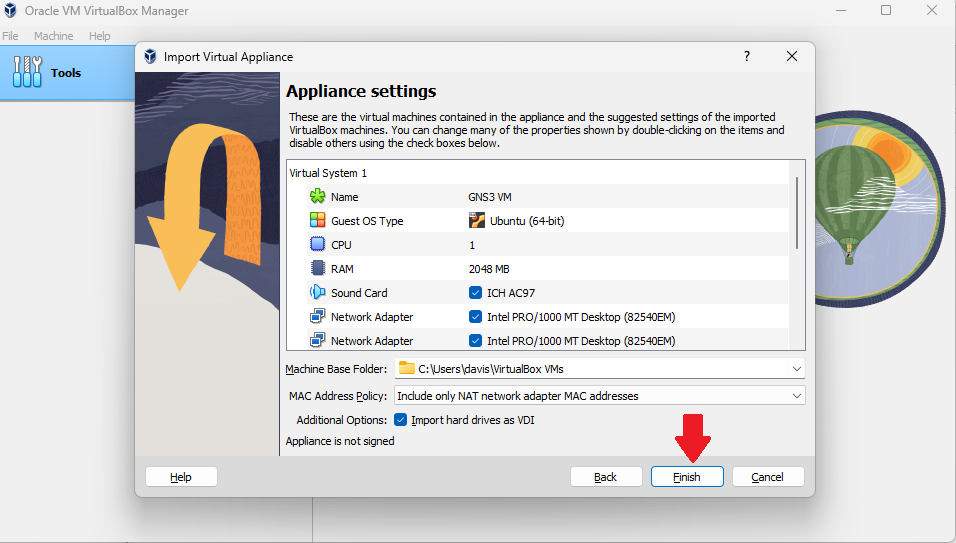Image resolution: width=956 pixels, height=543 pixels.
Task: Click the Cancel button
Action: (768, 477)
